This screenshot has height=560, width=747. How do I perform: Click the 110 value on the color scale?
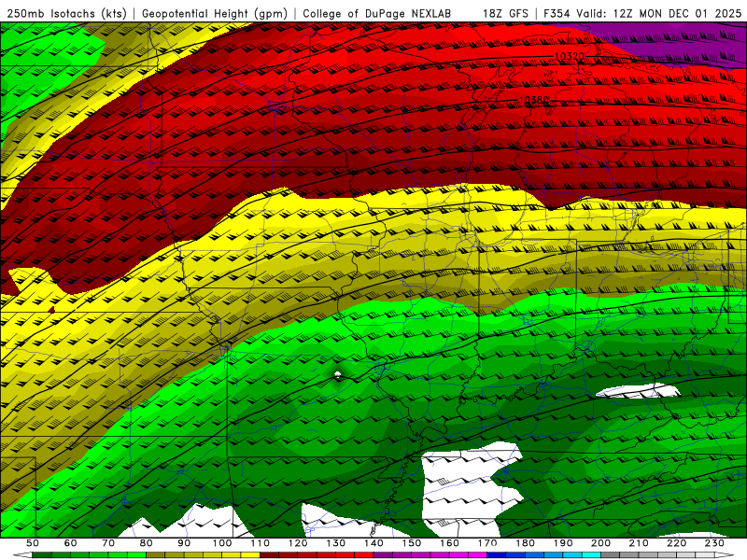point(260,543)
